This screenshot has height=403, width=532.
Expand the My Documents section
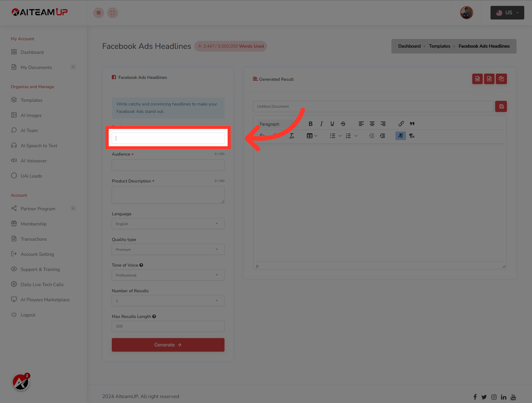pos(73,67)
